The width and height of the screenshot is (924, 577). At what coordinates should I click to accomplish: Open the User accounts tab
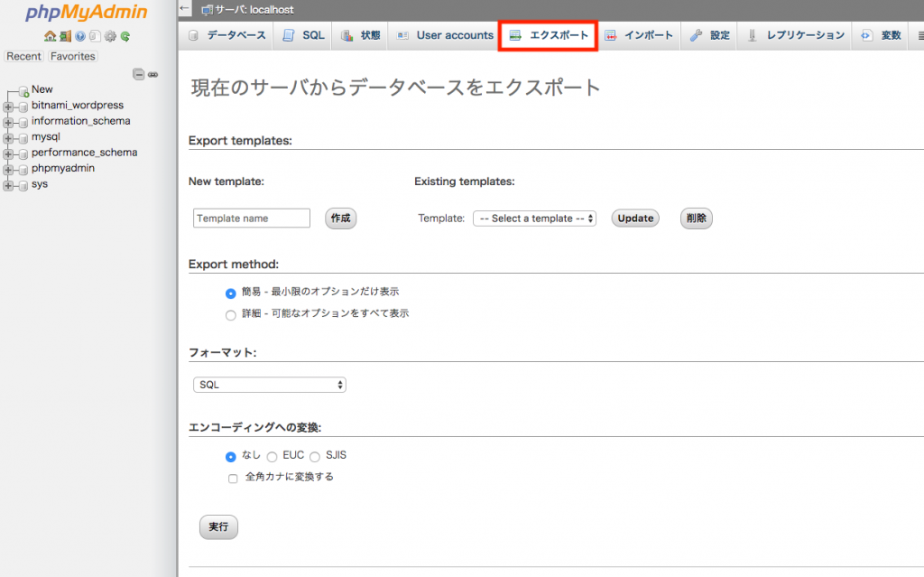(445, 35)
